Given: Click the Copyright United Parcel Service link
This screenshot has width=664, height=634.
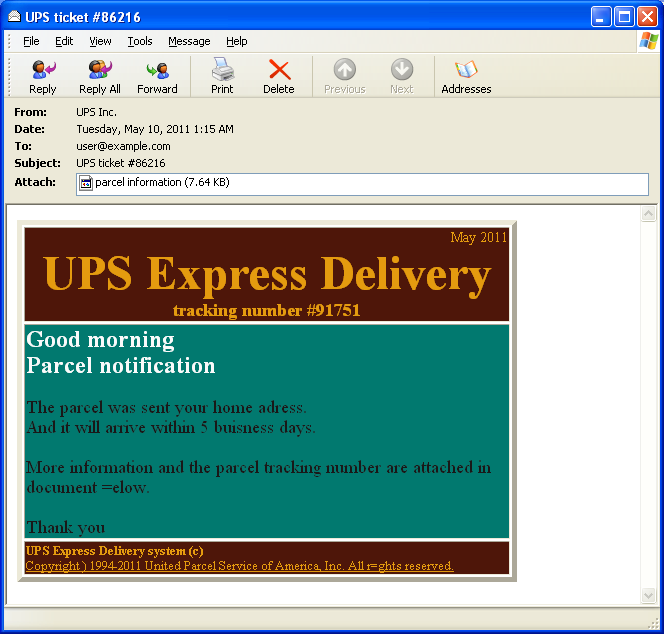Looking at the screenshot, I should [239, 566].
